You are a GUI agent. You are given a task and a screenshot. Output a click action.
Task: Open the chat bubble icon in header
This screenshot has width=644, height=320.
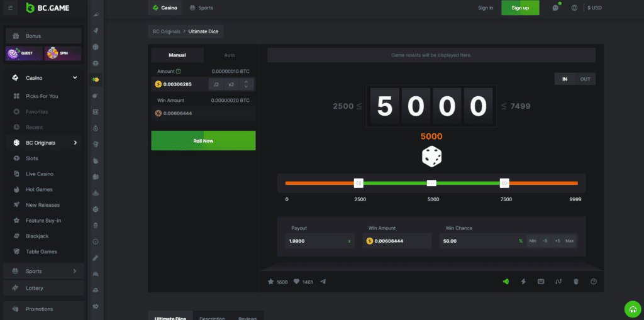point(556,8)
